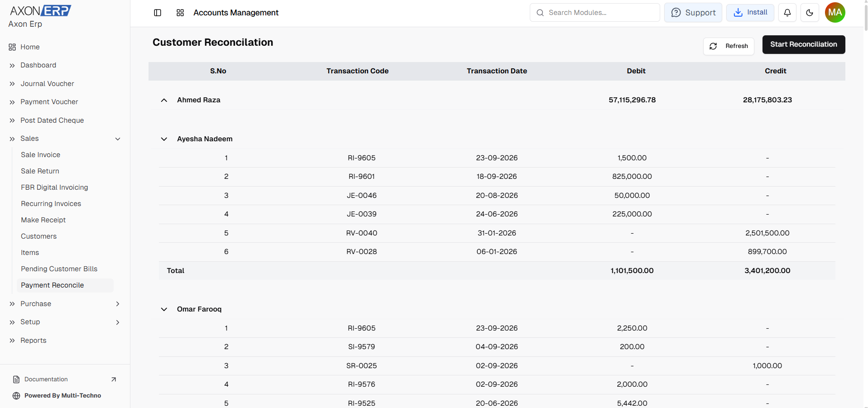Click Start Reconciliation button
This screenshot has height=408, width=868.
pos(804,44)
